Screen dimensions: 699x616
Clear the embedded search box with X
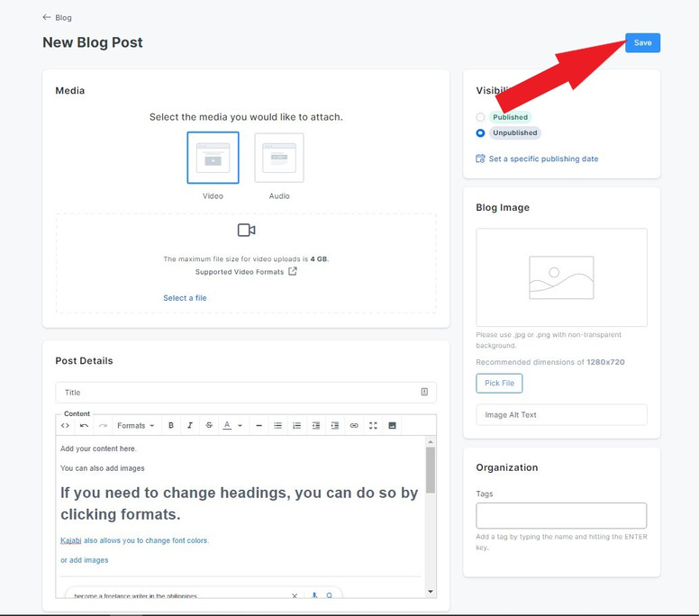pyautogui.click(x=295, y=595)
